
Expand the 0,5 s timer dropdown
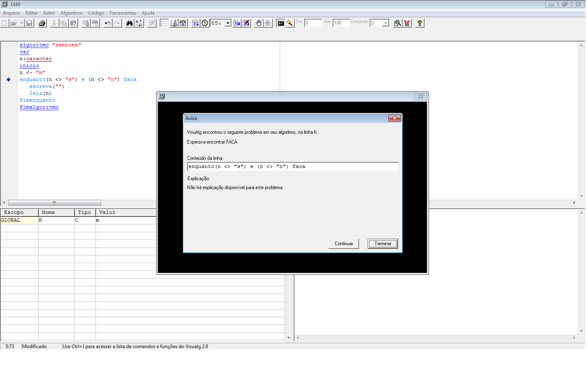click(x=228, y=23)
